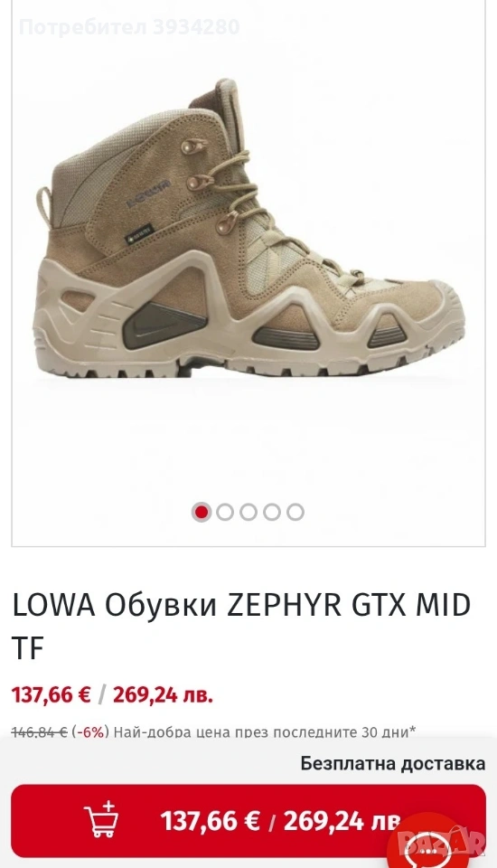Open the 'Най-добра цена' 30-day note
497x868 pixels.
tap(265, 731)
